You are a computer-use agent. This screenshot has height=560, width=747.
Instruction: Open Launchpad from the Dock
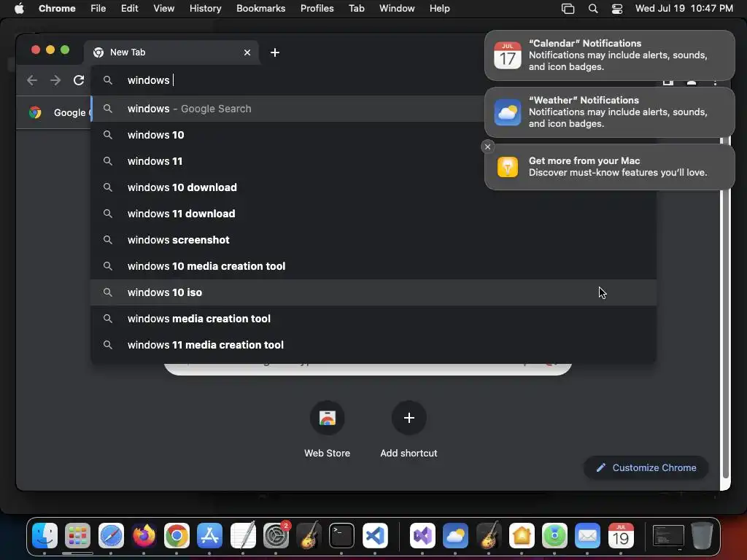pyautogui.click(x=77, y=536)
